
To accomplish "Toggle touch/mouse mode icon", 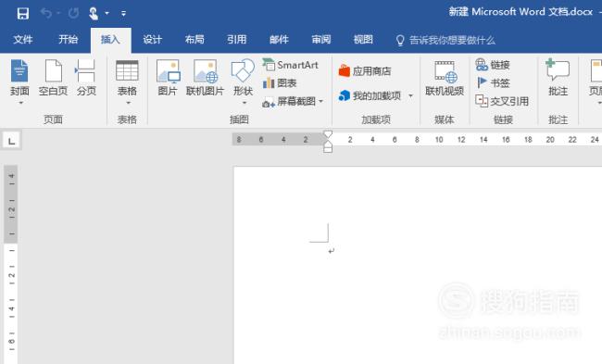I will coord(94,14).
